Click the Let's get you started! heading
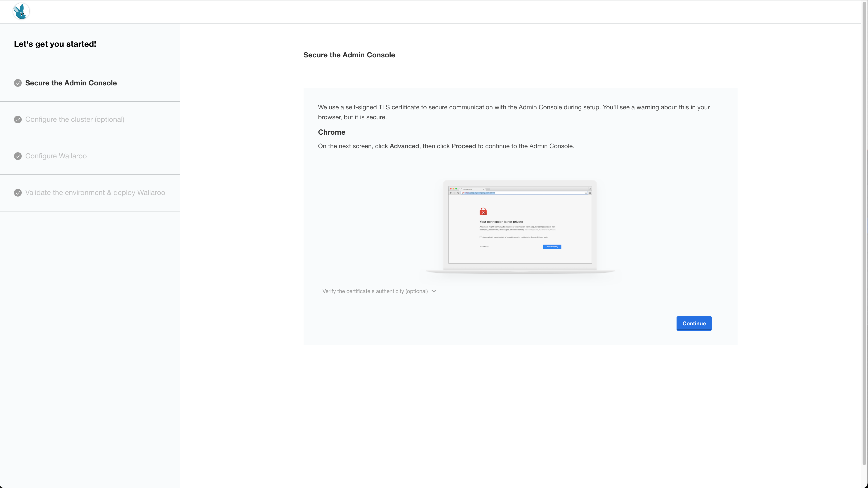The image size is (868, 488). click(x=55, y=44)
